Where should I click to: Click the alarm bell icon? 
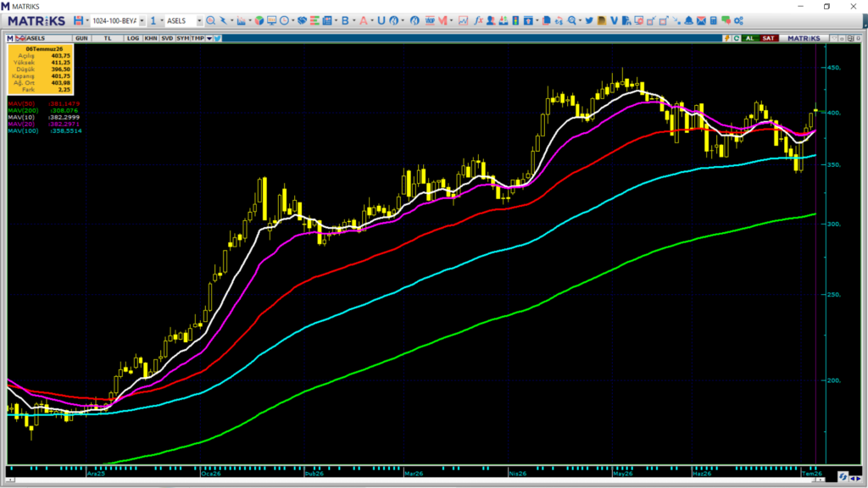tap(688, 20)
